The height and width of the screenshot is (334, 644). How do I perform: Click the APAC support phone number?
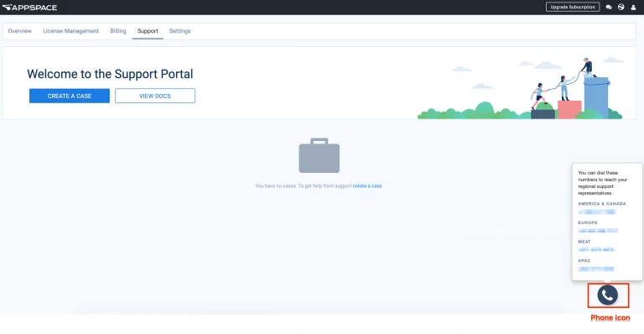coord(596,269)
